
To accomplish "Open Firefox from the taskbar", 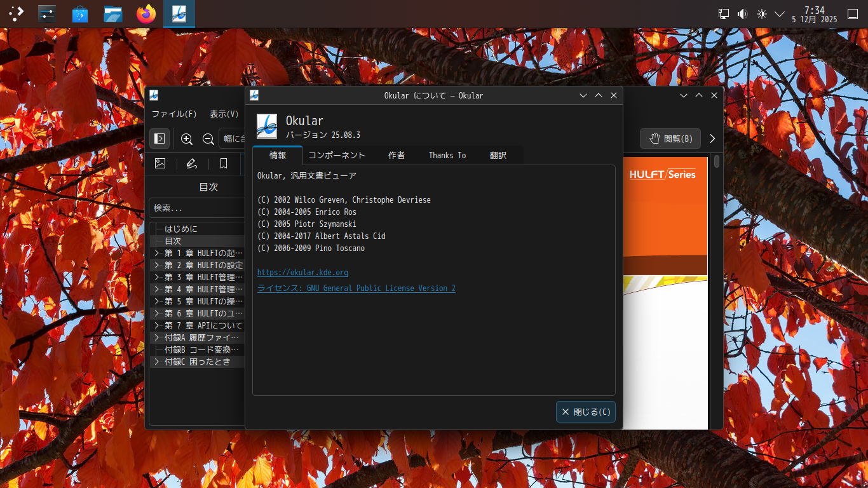I will pos(146,14).
